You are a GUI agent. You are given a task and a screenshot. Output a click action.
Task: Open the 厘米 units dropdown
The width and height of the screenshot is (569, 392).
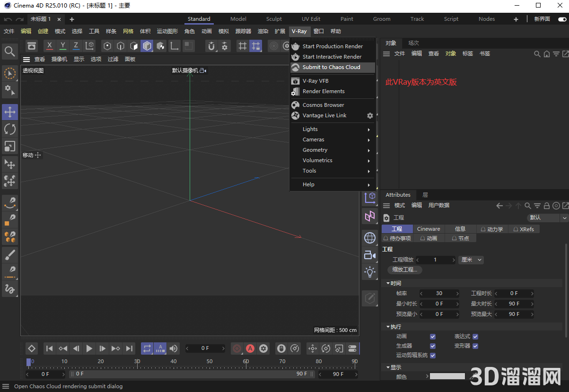click(471, 260)
